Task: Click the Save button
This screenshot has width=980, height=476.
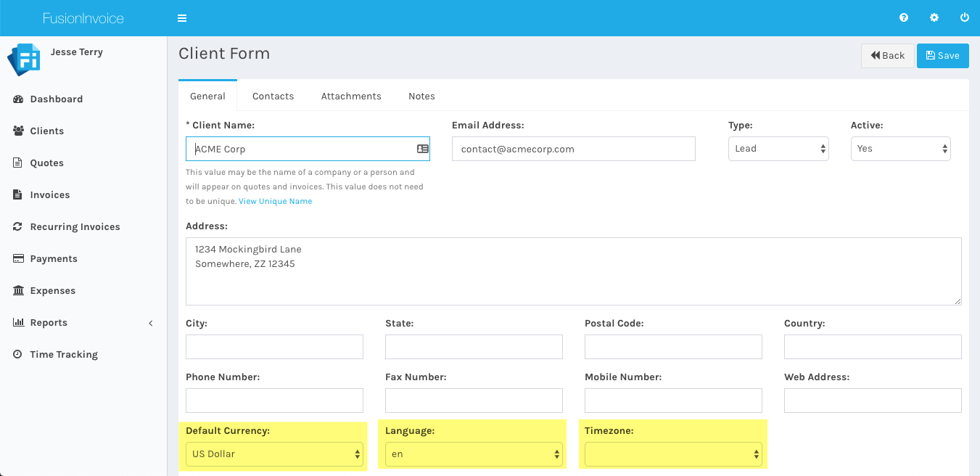Action: tap(942, 56)
